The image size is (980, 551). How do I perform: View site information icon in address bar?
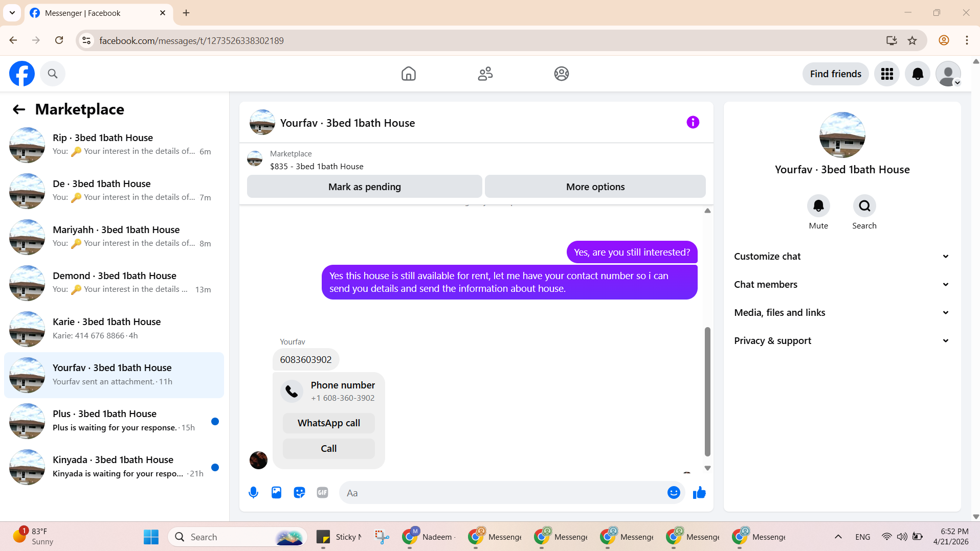tap(87, 40)
